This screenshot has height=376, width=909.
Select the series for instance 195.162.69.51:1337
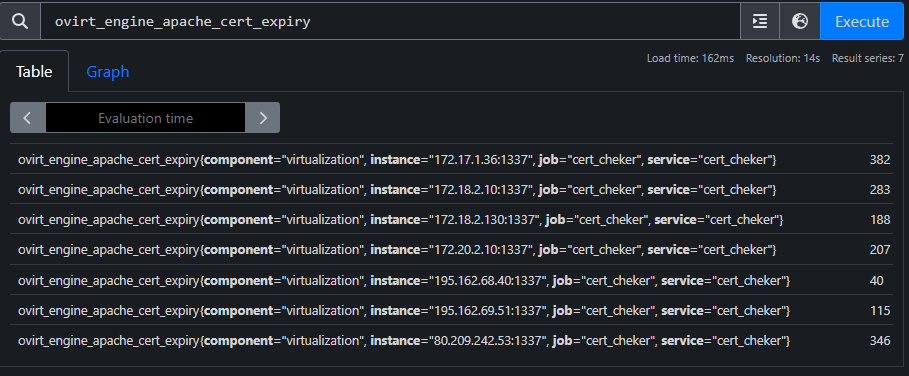pyautogui.click(x=454, y=311)
